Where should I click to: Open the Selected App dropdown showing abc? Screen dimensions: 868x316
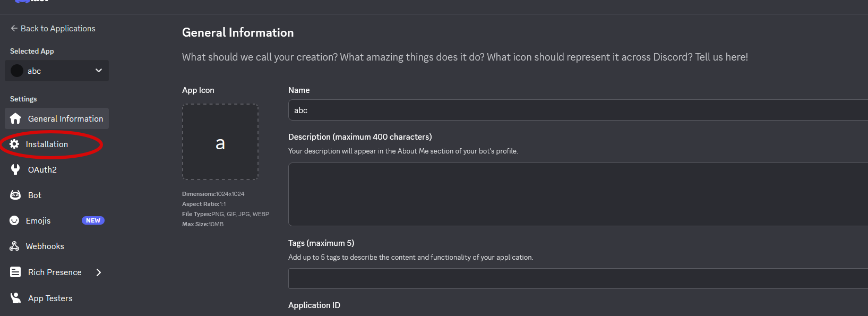coord(56,70)
